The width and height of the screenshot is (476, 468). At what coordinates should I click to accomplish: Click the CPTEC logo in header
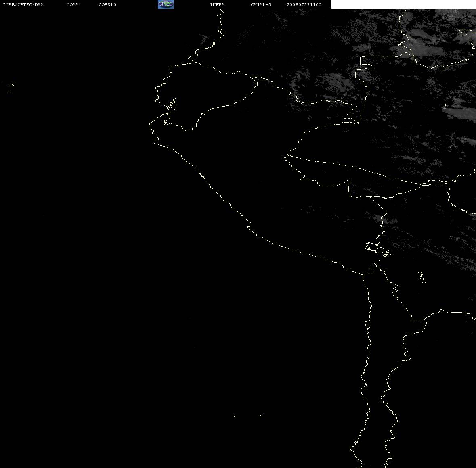coord(166,4)
